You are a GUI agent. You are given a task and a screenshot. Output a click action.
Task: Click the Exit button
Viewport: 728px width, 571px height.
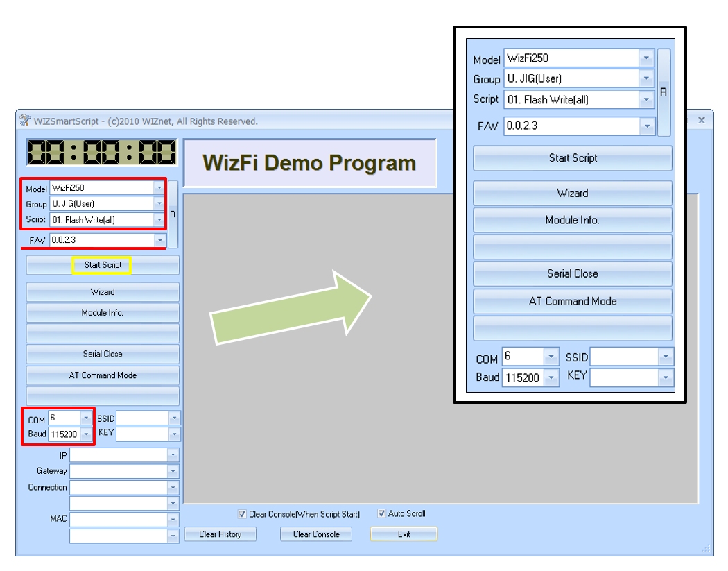[404, 534]
